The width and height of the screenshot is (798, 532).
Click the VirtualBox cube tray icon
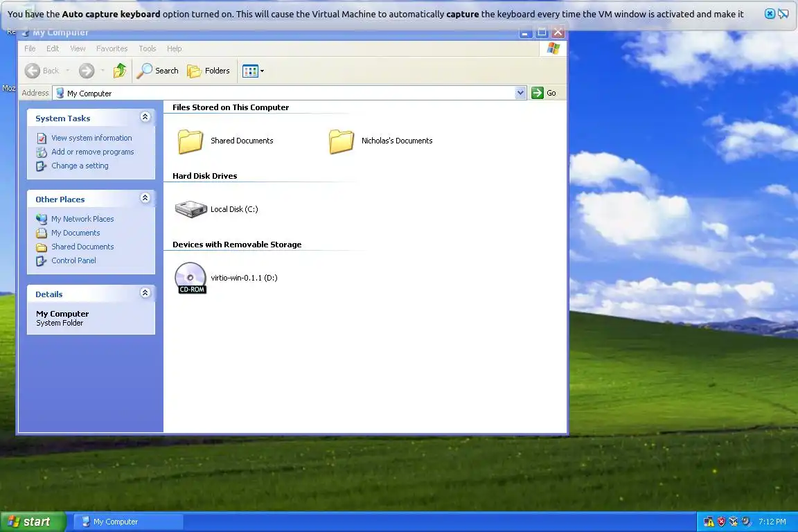click(x=734, y=522)
